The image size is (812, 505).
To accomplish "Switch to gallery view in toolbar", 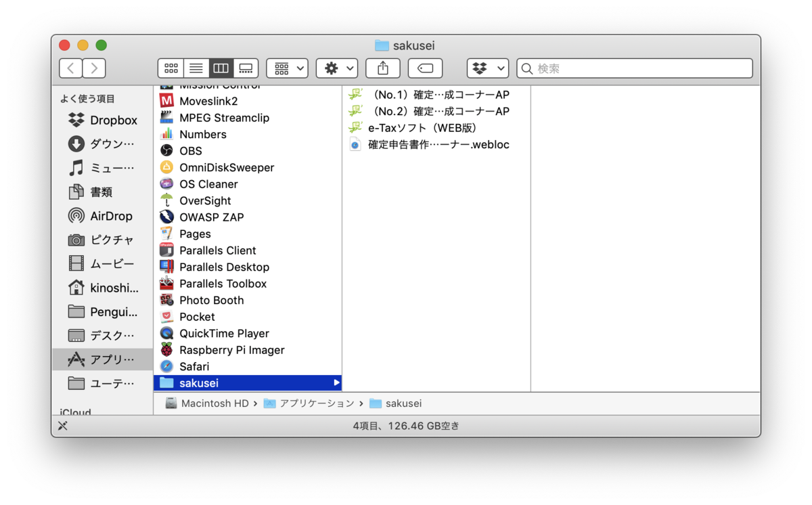I will [246, 68].
